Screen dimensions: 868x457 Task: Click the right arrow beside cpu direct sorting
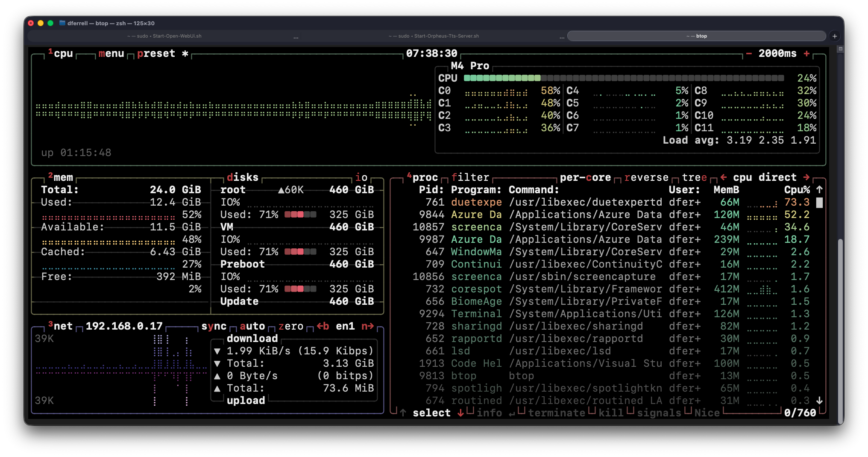pyautogui.click(x=806, y=177)
